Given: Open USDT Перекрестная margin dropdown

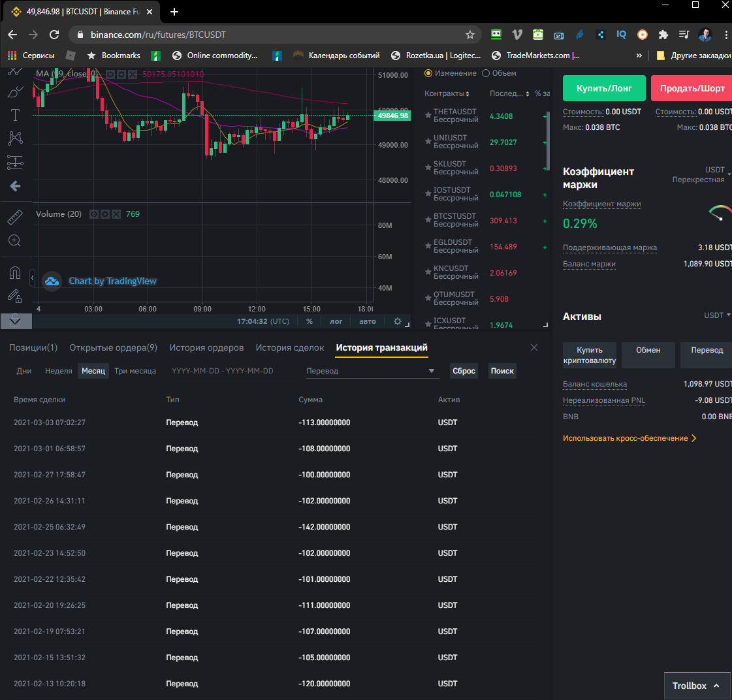Looking at the screenshot, I should [701, 174].
